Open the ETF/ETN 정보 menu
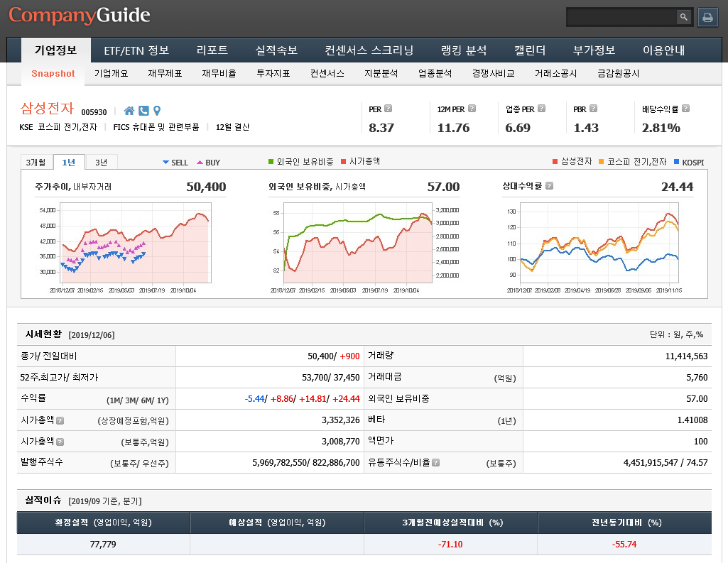The image size is (728, 563). coord(136,50)
